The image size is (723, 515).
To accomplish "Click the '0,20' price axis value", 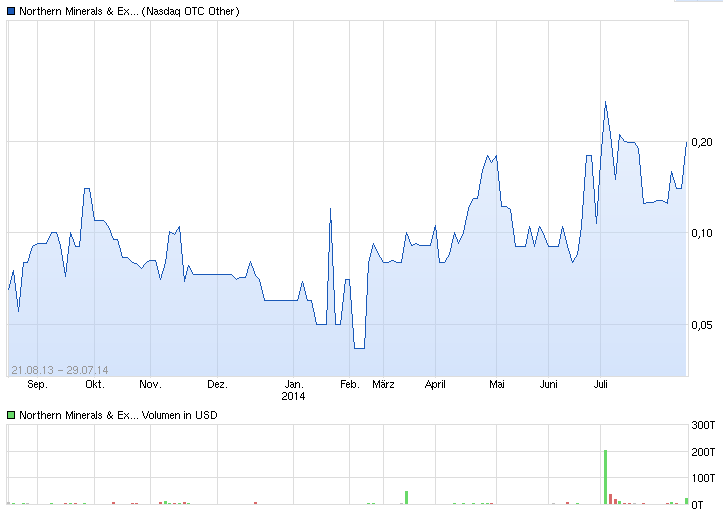I will point(702,142).
